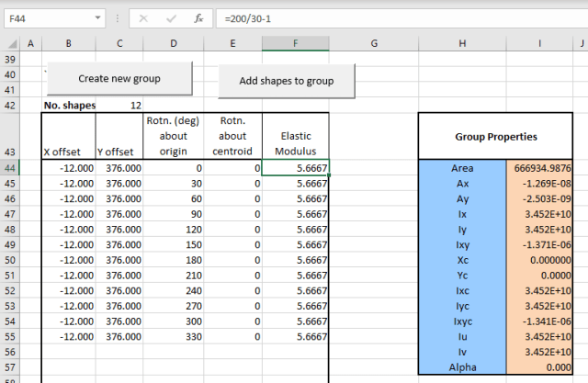Select row 44 header
The width and height of the screenshot is (588, 383).
tap(9, 168)
